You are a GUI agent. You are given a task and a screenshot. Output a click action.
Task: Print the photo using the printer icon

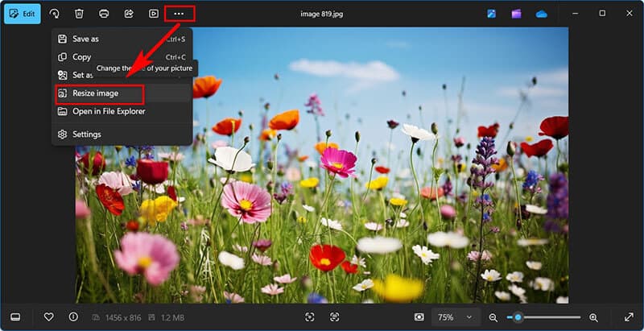point(104,14)
